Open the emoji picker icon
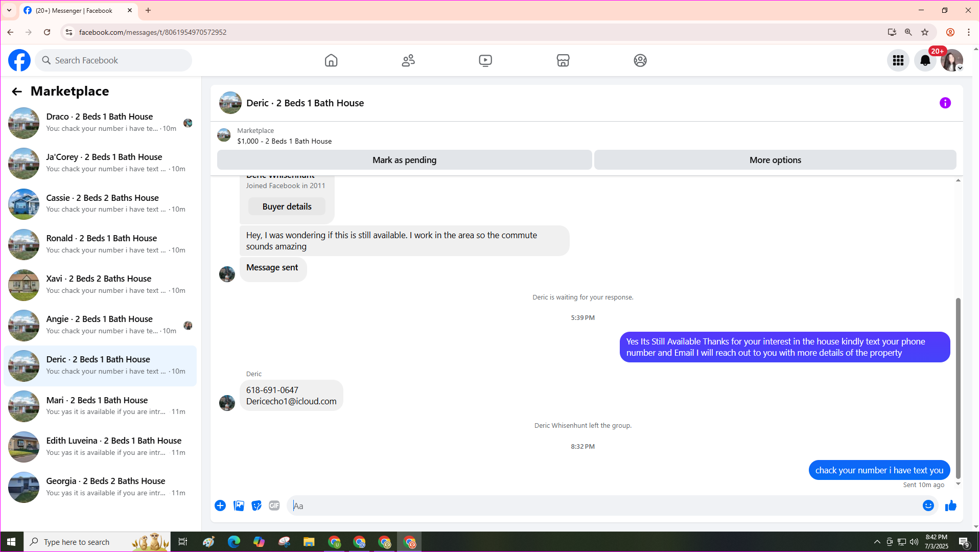 coord(928,505)
